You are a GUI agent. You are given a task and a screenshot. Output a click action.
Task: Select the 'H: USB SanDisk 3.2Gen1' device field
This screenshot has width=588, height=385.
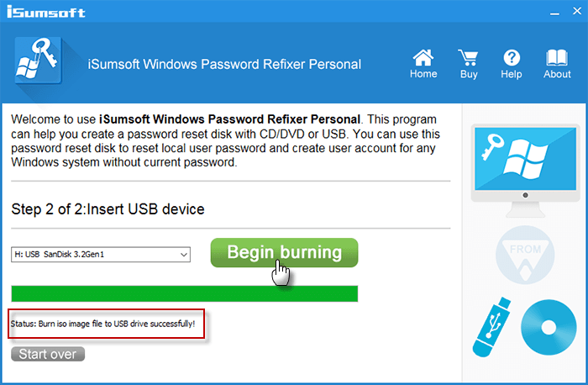click(x=94, y=254)
